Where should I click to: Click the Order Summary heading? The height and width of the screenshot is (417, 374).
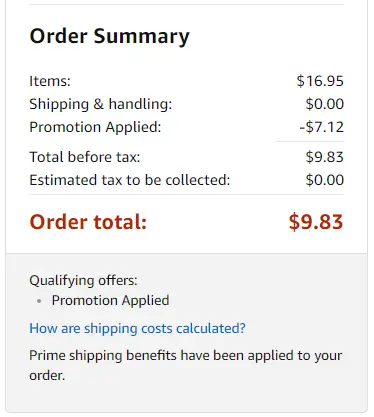point(109,36)
